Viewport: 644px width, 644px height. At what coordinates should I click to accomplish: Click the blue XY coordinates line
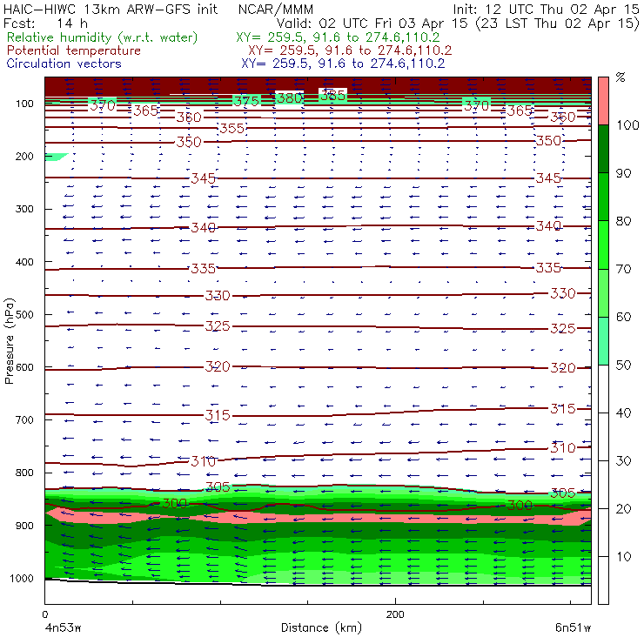point(343,64)
